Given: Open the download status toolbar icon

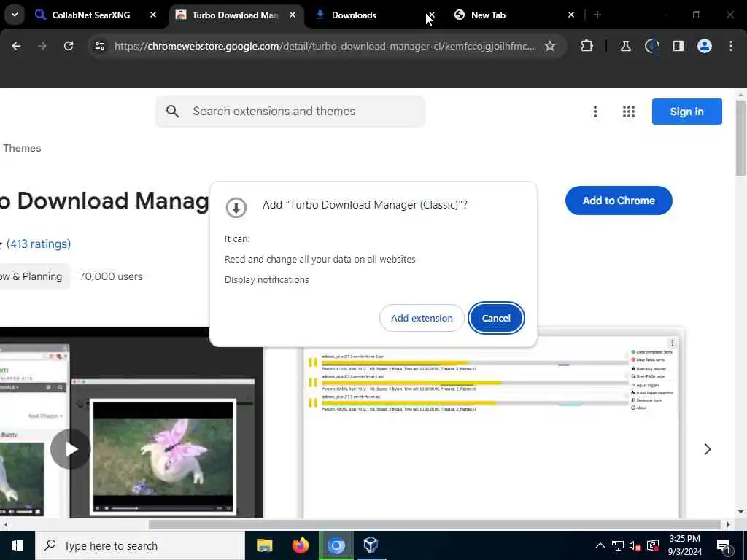Looking at the screenshot, I should (651, 46).
